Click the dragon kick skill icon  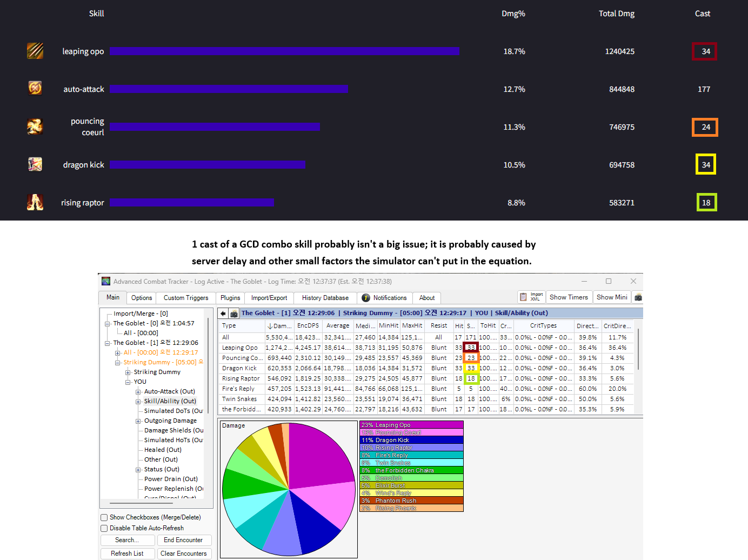click(x=35, y=164)
